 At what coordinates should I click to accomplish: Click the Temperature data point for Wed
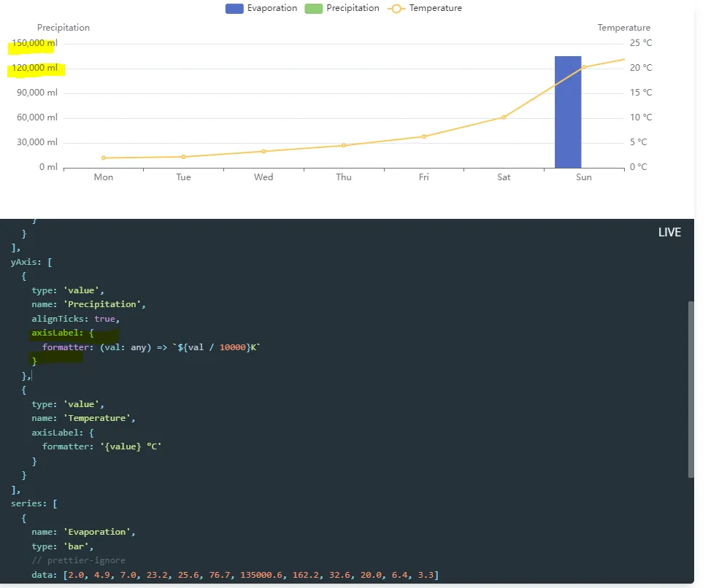(264, 151)
